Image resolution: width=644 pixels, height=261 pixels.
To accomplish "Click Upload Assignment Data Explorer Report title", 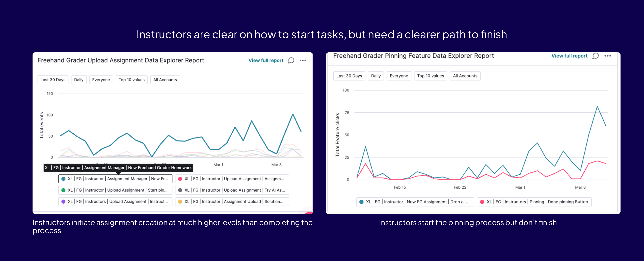I will coord(121,61).
